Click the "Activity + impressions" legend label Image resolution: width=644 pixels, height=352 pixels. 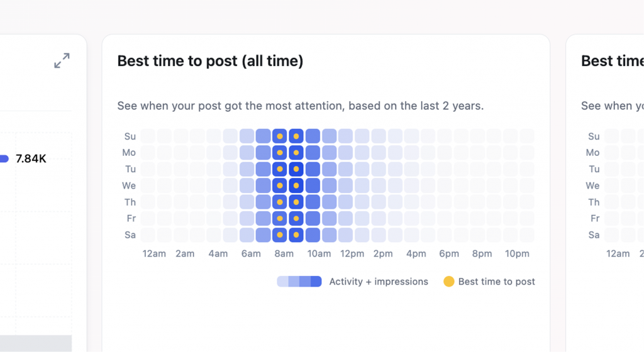pyautogui.click(x=379, y=282)
